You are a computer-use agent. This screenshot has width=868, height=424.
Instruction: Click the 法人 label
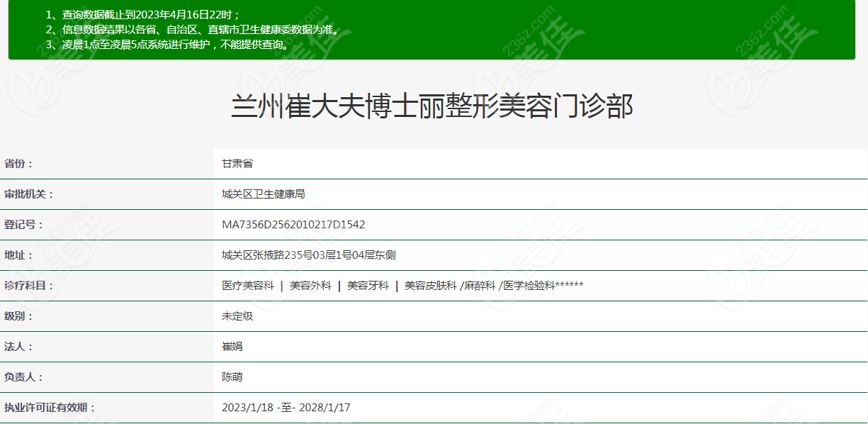point(18,347)
